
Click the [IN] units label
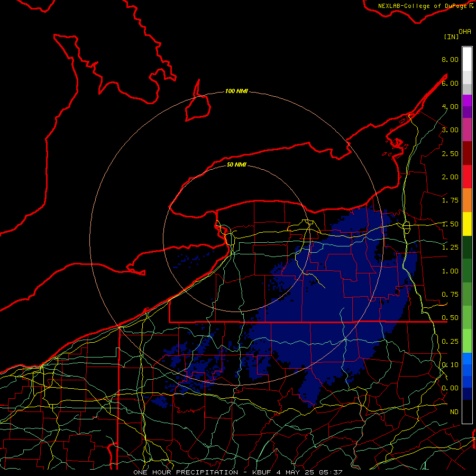pos(451,36)
